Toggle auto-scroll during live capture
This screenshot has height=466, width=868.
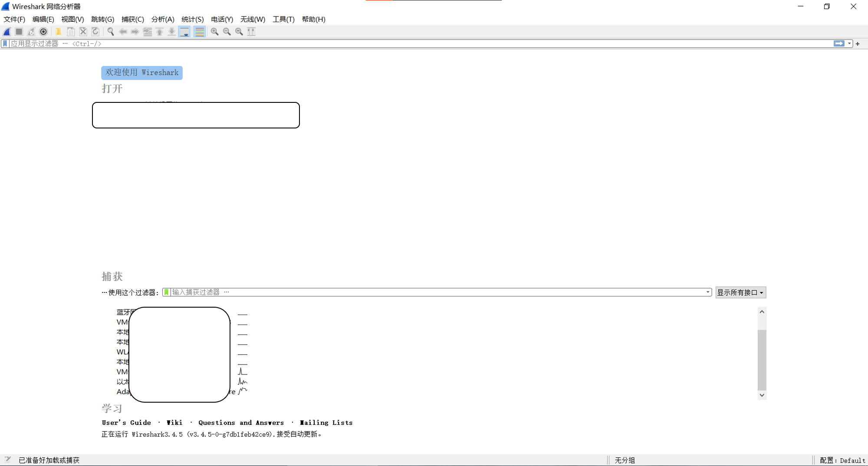[184, 32]
